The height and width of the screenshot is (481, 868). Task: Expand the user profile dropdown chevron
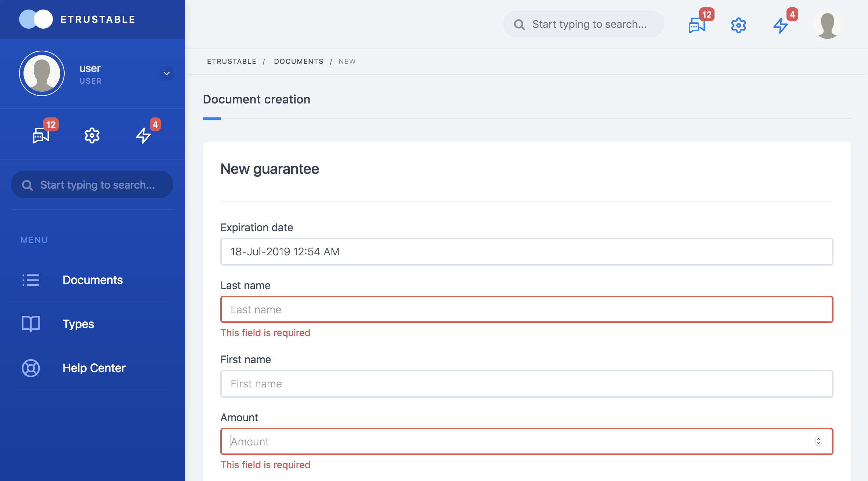click(167, 73)
